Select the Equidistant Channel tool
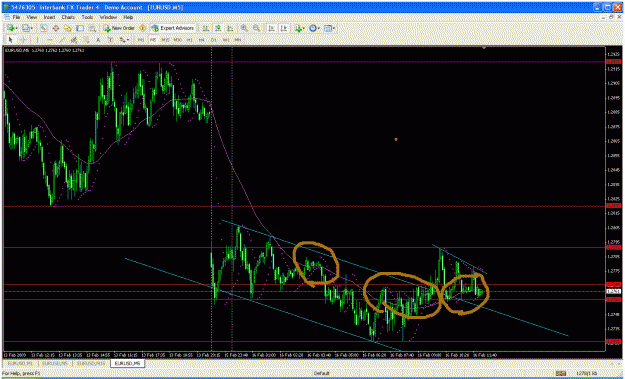This screenshot has height=379, width=625. pos(74,40)
